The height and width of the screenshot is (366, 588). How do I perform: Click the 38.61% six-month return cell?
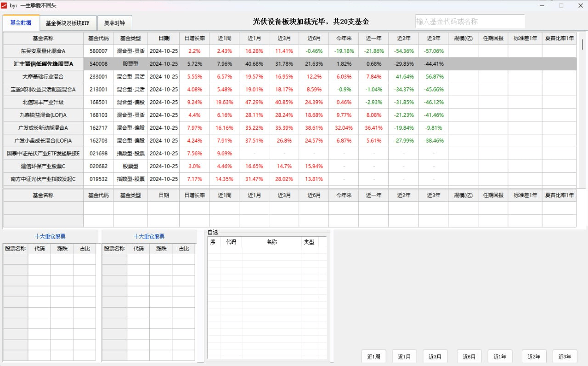[314, 128]
